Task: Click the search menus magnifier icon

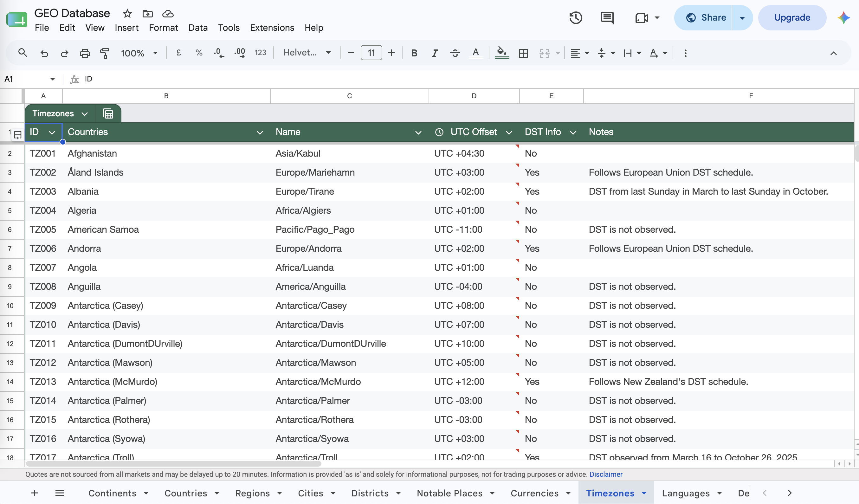Action: (23, 53)
